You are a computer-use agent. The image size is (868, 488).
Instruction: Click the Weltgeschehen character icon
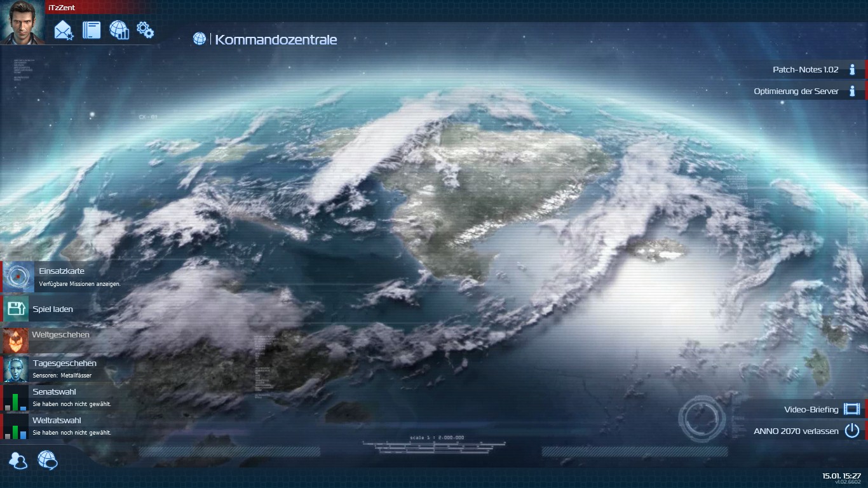(16, 340)
